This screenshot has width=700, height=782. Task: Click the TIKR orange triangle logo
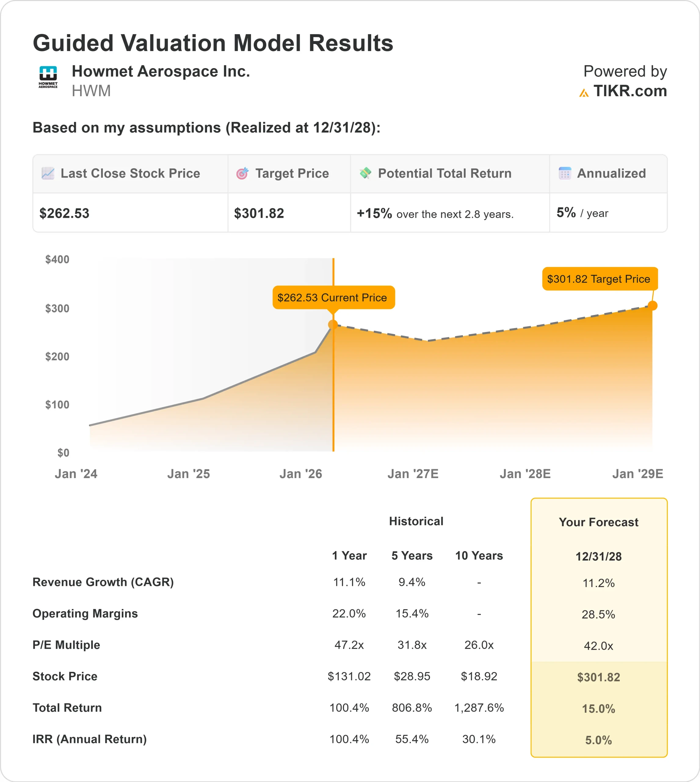(583, 93)
